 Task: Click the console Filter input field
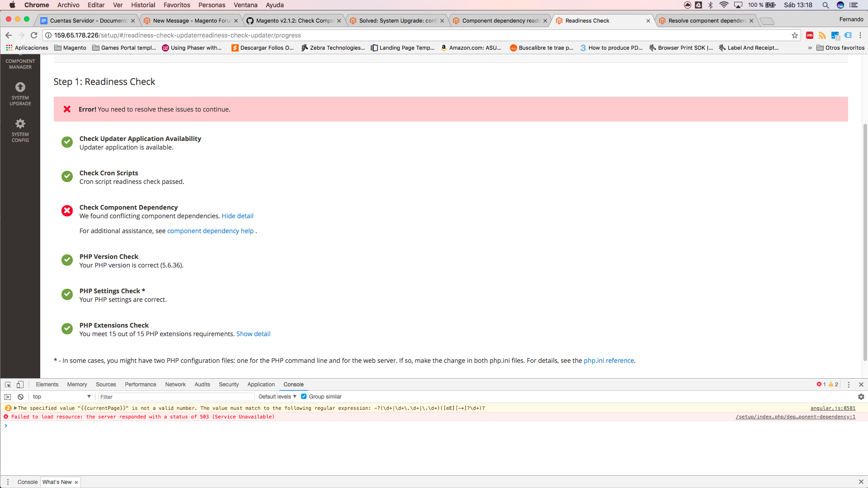176,397
